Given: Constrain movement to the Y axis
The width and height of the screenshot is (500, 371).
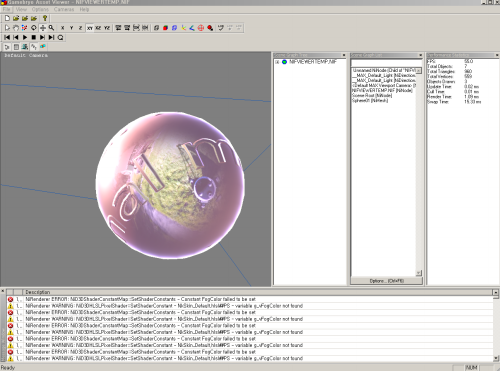Looking at the screenshot, I should click(x=71, y=28).
